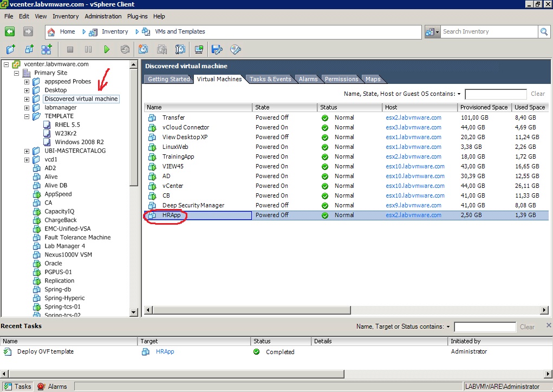Expand the vcd1 folder
The height and width of the screenshot is (392, 553).
click(27, 160)
